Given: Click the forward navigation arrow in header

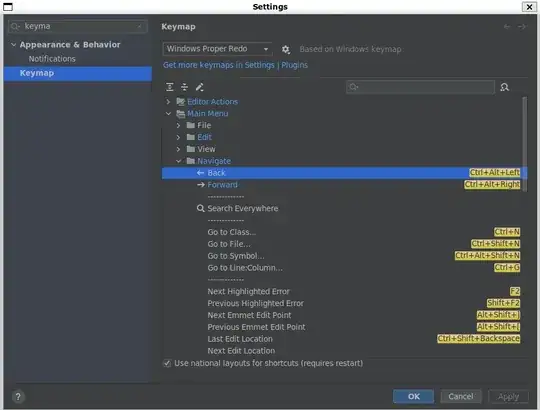Looking at the screenshot, I should tap(521, 27).
